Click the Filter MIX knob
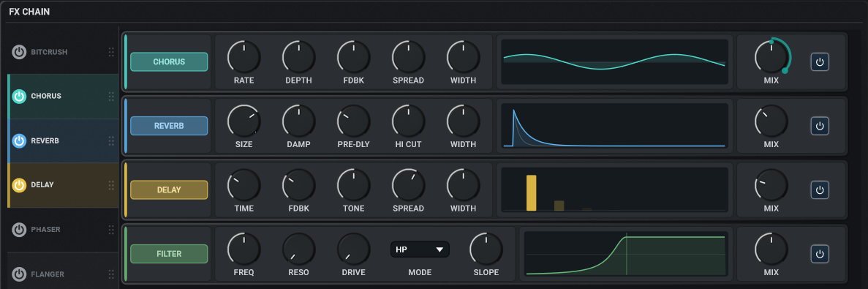This screenshot has height=289, width=868. (x=771, y=249)
